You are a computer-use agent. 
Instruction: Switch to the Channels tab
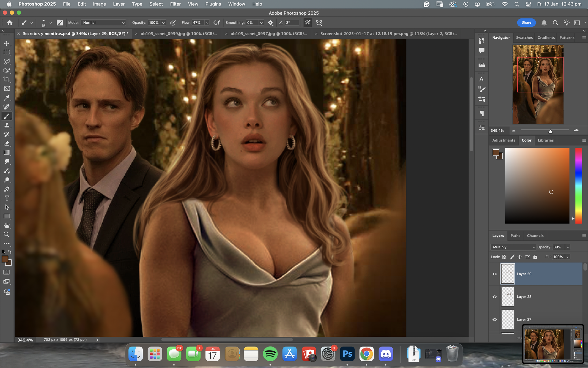[535, 236]
